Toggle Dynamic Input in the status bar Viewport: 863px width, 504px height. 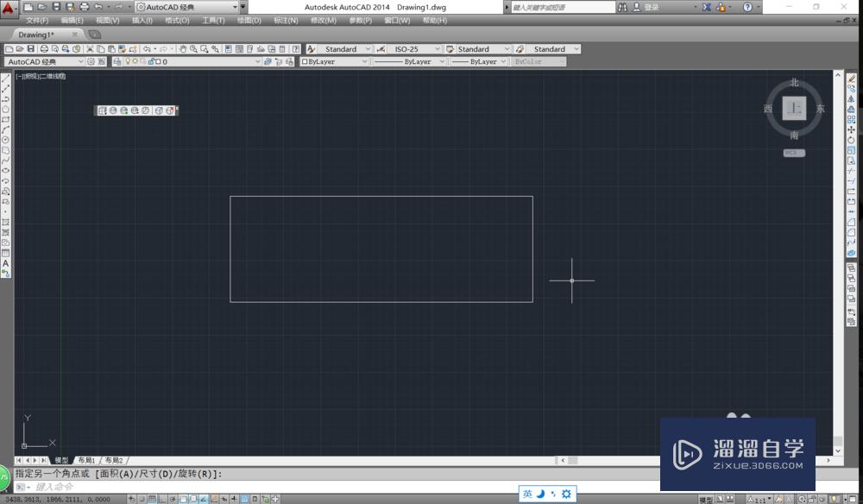tap(224, 499)
